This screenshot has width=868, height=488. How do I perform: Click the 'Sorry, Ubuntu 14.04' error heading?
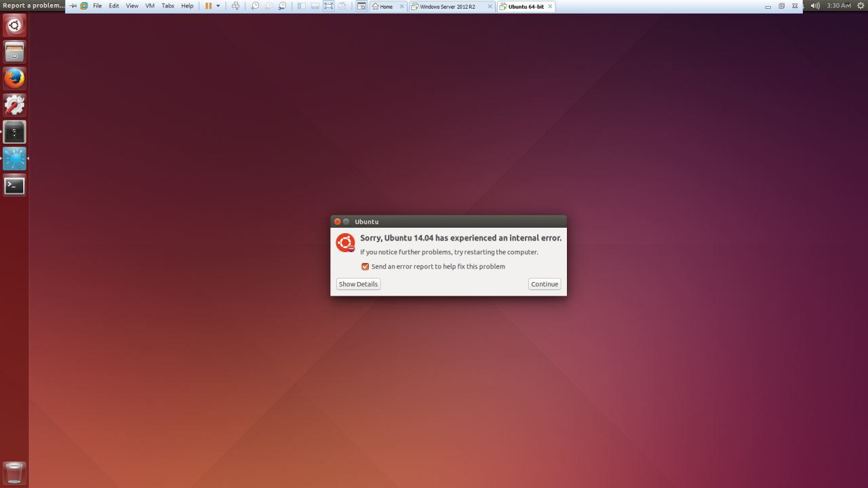tap(461, 238)
